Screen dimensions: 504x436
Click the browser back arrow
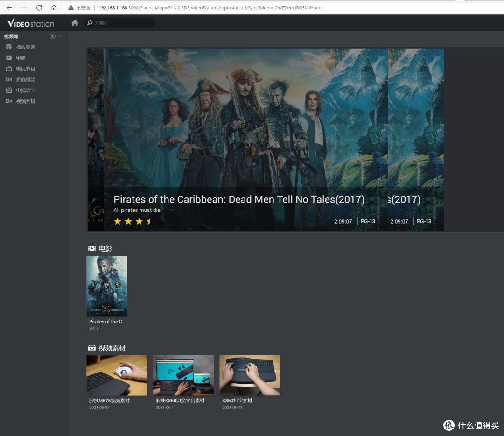click(9, 7)
